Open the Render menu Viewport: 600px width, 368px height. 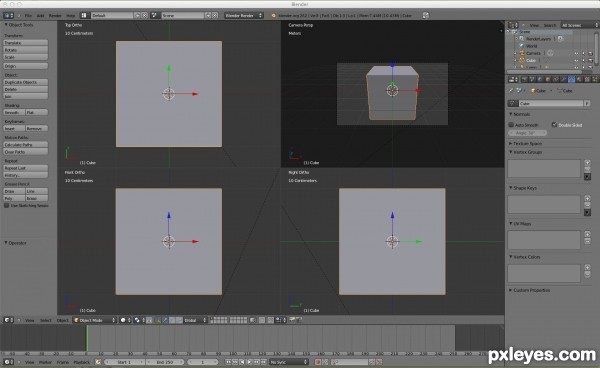tap(55, 16)
